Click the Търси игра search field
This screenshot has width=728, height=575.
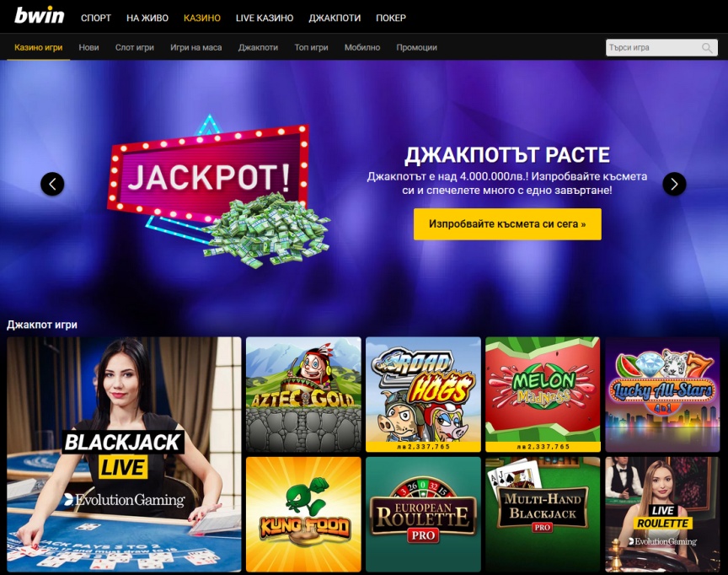[x=661, y=48]
